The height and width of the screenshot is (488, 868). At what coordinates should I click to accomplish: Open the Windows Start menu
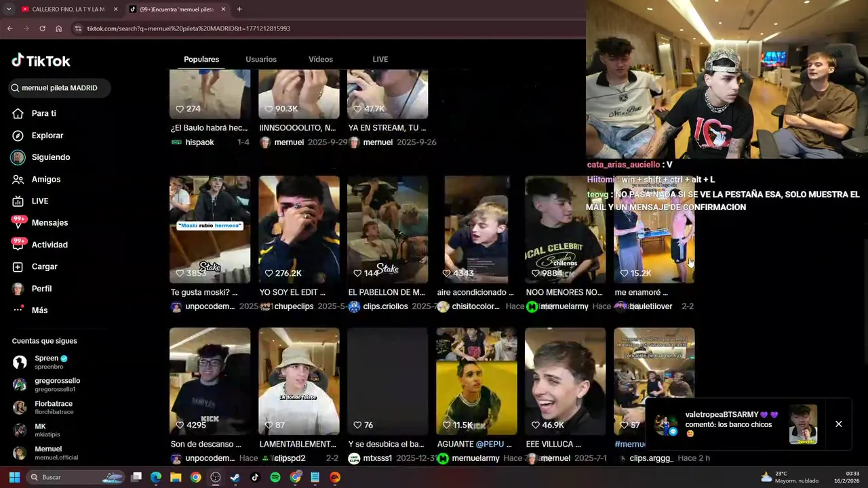click(14, 477)
